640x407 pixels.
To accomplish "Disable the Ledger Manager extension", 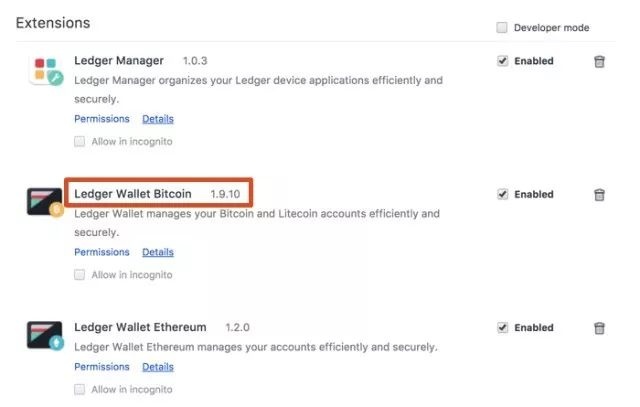I will pos(502,61).
